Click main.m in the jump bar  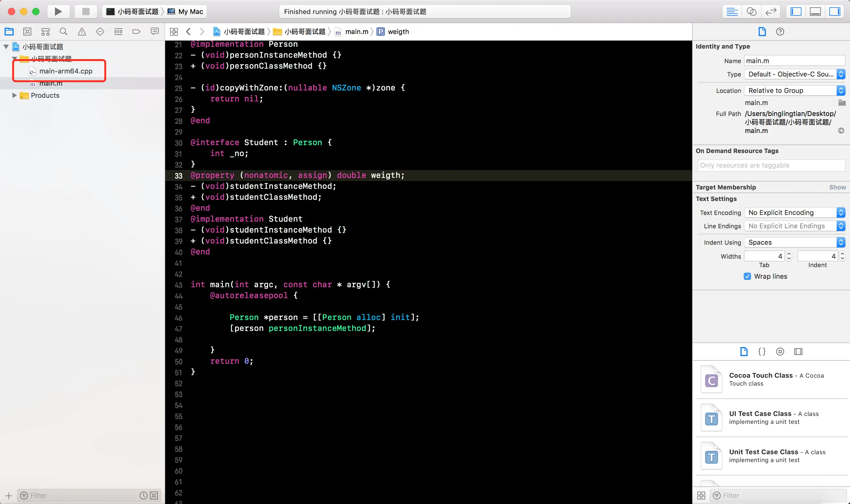click(x=356, y=32)
